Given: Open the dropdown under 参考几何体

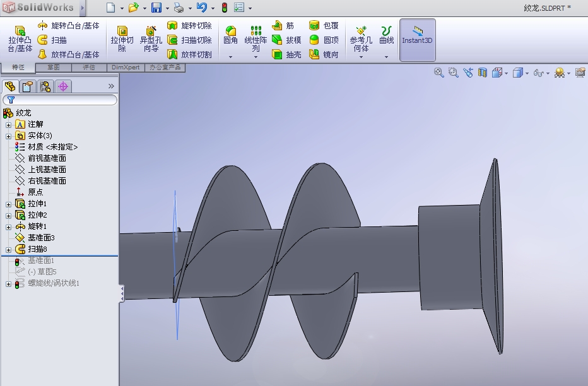Looking at the screenshot, I should pyautogui.click(x=361, y=57).
